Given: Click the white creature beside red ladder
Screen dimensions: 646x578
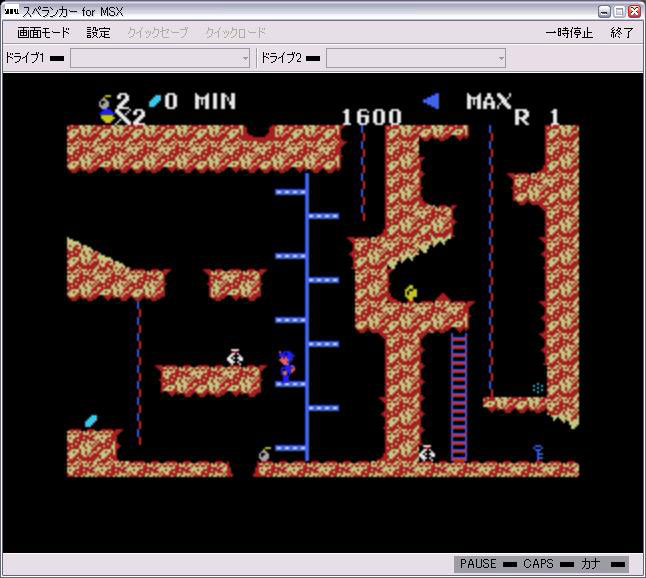Looking at the screenshot, I should 427,453.
